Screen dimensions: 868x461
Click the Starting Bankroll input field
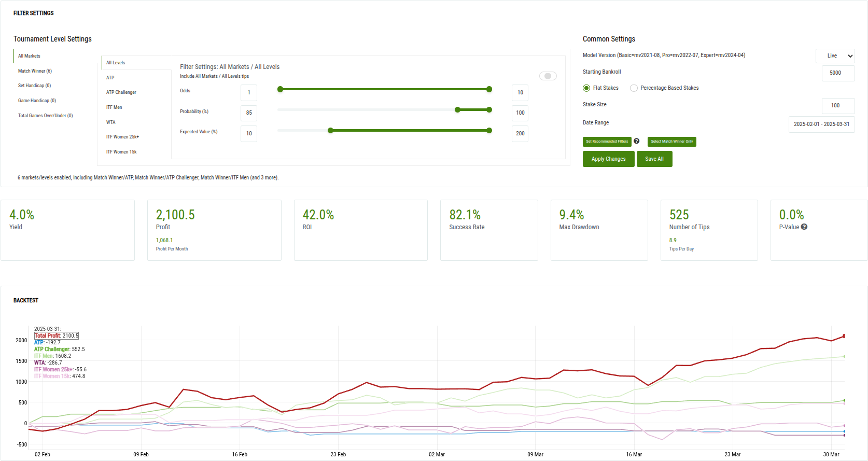tap(837, 73)
